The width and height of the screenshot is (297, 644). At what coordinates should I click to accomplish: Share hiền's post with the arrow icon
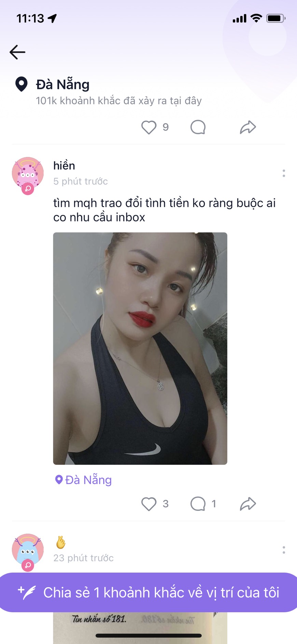click(x=248, y=504)
